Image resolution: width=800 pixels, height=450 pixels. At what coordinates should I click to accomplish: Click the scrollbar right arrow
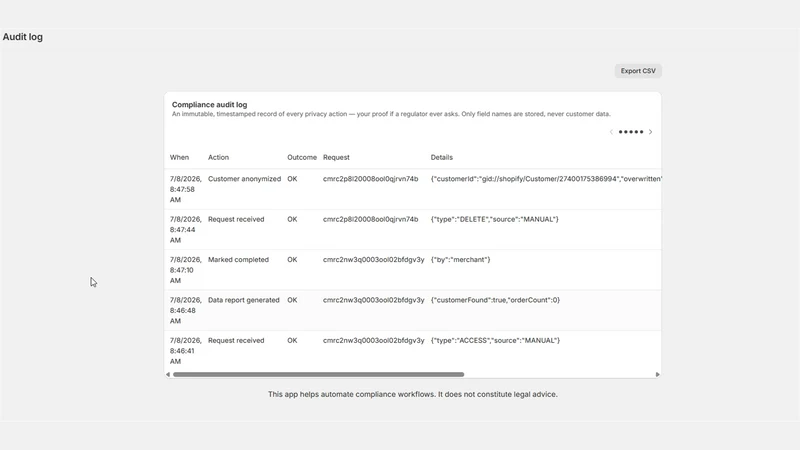[x=657, y=374]
